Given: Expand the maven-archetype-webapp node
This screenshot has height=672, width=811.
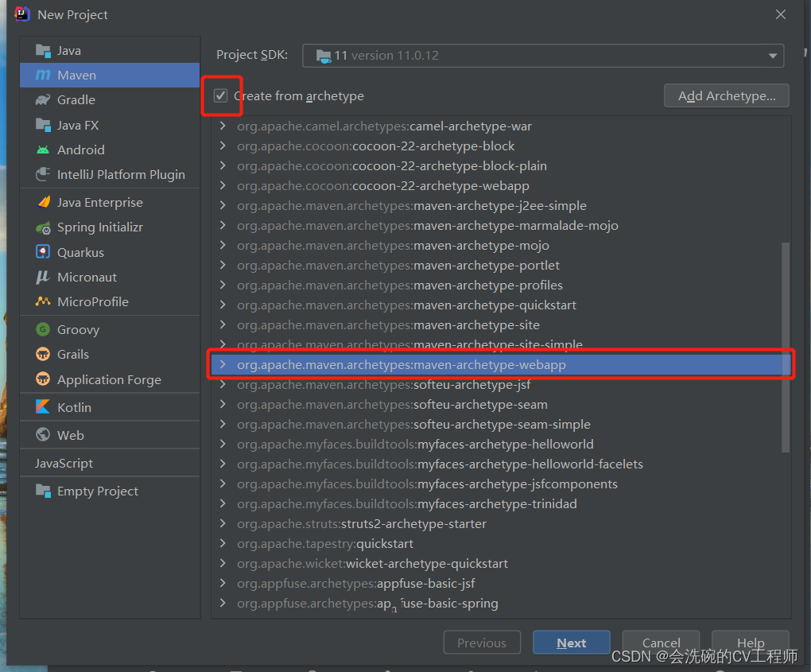Looking at the screenshot, I should click(223, 365).
